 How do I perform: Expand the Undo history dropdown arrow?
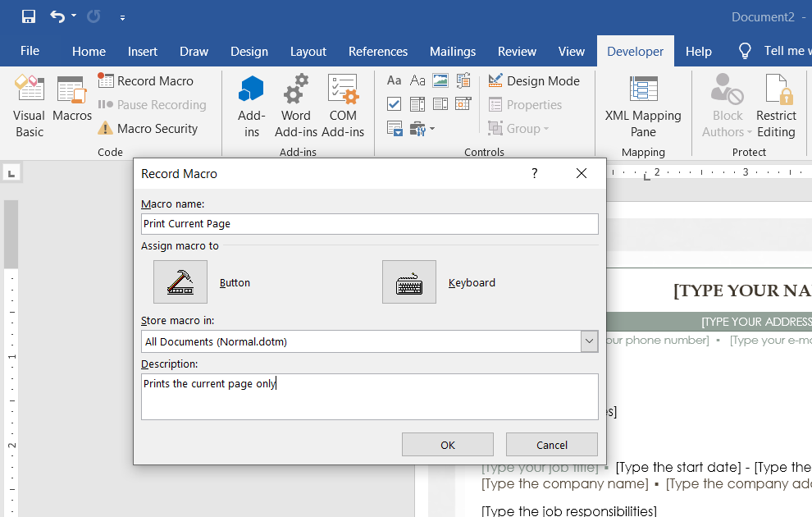tap(74, 16)
